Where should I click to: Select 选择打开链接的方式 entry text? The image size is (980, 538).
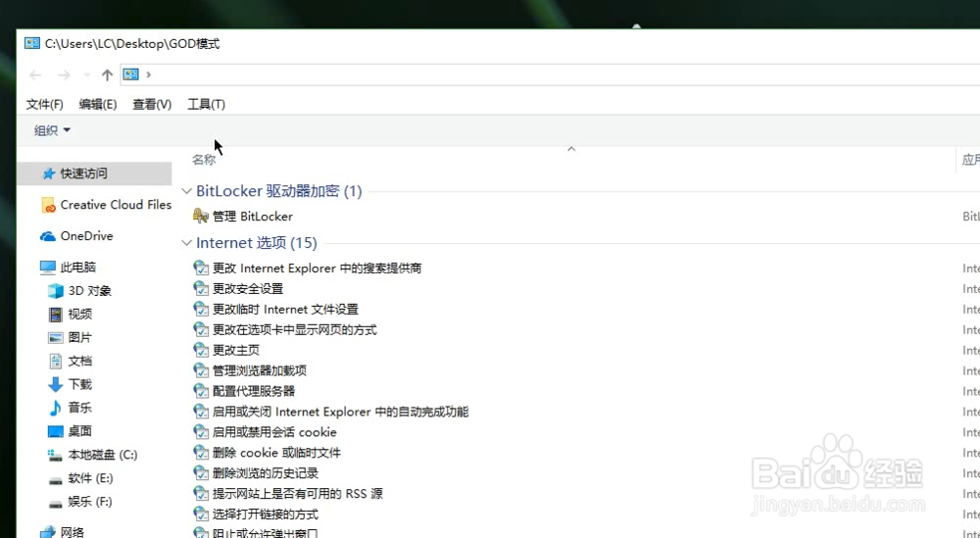coord(266,514)
